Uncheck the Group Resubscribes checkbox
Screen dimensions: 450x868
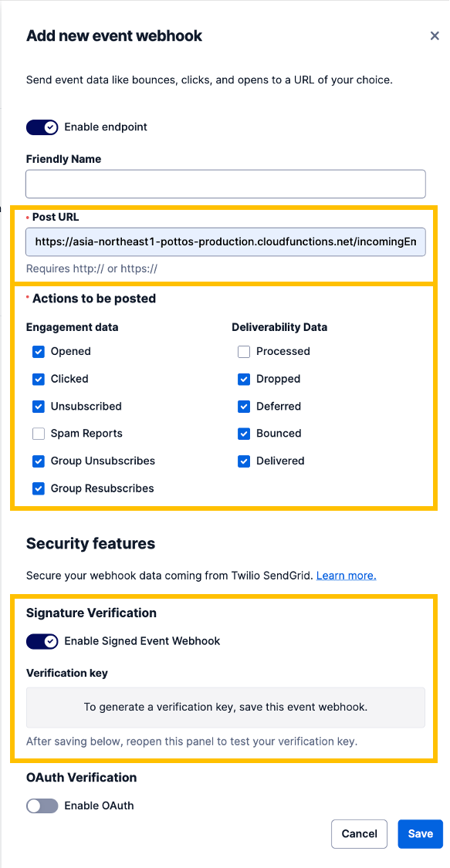(x=38, y=488)
